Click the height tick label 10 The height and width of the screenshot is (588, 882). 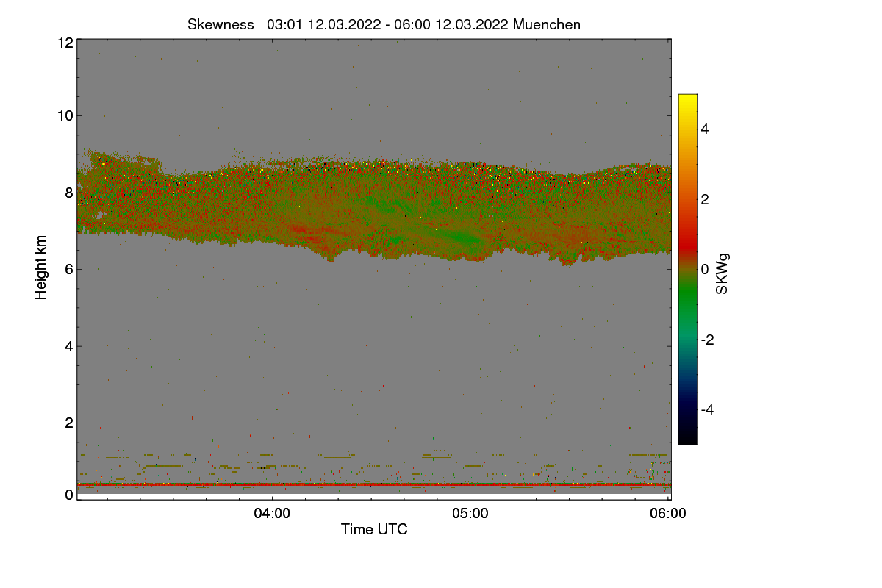click(x=65, y=115)
